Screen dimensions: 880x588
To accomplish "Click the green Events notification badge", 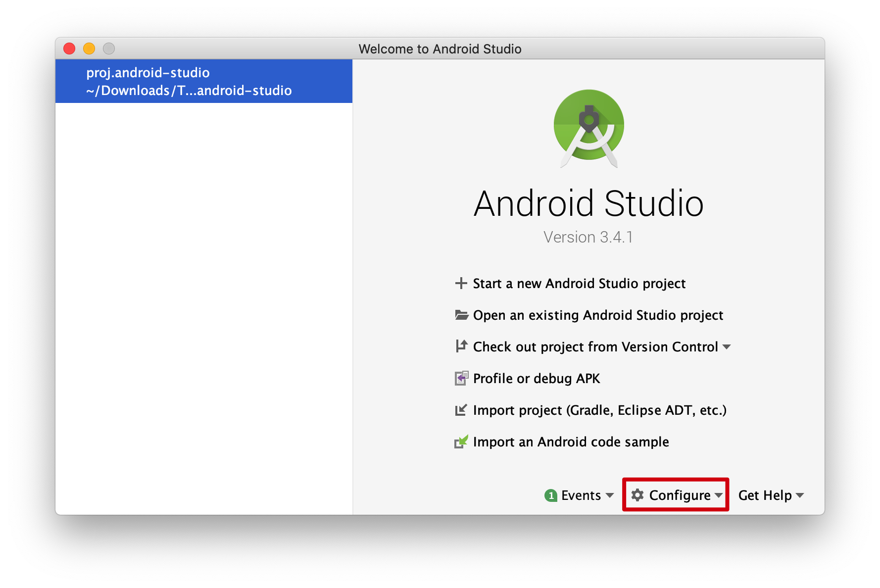I will click(550, 495).
